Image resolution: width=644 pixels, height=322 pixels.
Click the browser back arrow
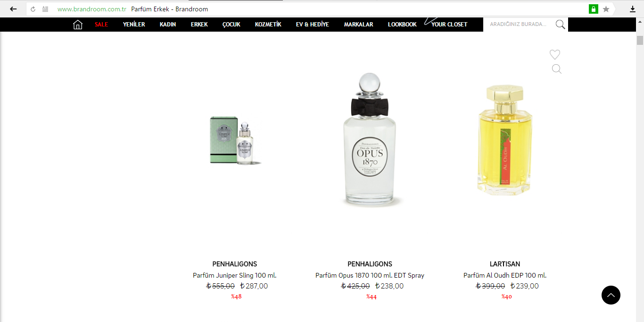click(13, 9)
